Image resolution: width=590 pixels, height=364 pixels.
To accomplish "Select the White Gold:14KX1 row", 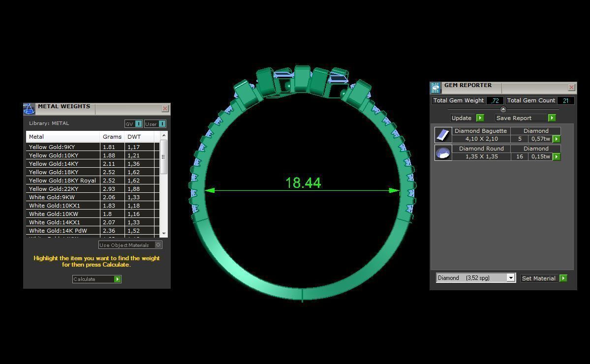I will (x=93, y=222).
